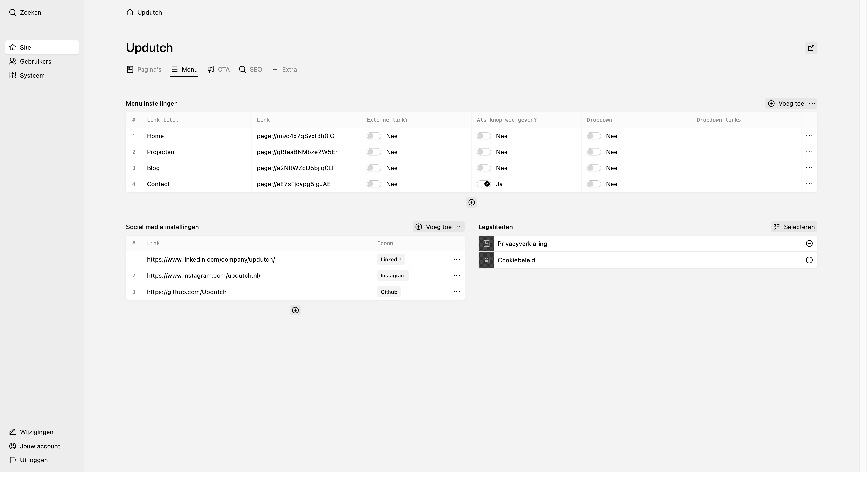Select the Menu tab

[x=185, y=70]
